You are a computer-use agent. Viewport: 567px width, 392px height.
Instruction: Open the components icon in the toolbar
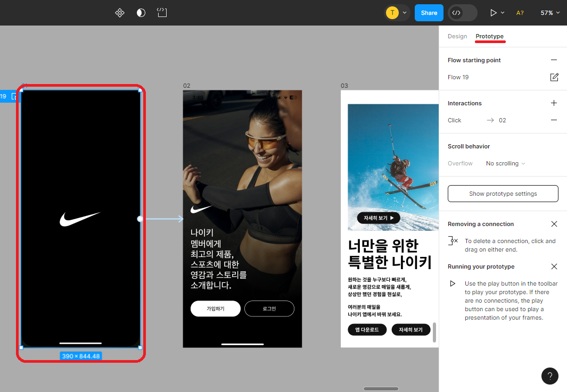pyautogui.click(x=120, y=13)
